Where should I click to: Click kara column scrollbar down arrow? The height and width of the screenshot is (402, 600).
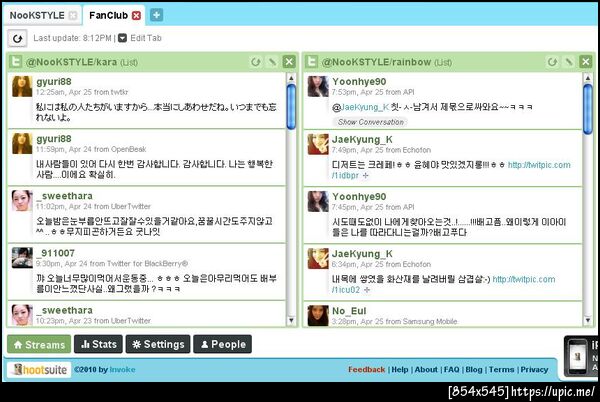[x=291, y=321]
